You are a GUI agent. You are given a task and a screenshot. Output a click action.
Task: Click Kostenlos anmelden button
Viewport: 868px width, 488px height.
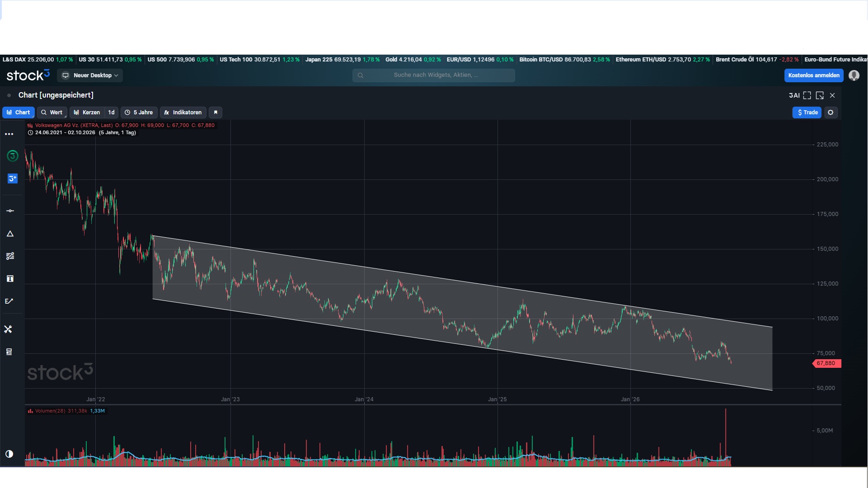pyautogui.click(x=814, y=75)
